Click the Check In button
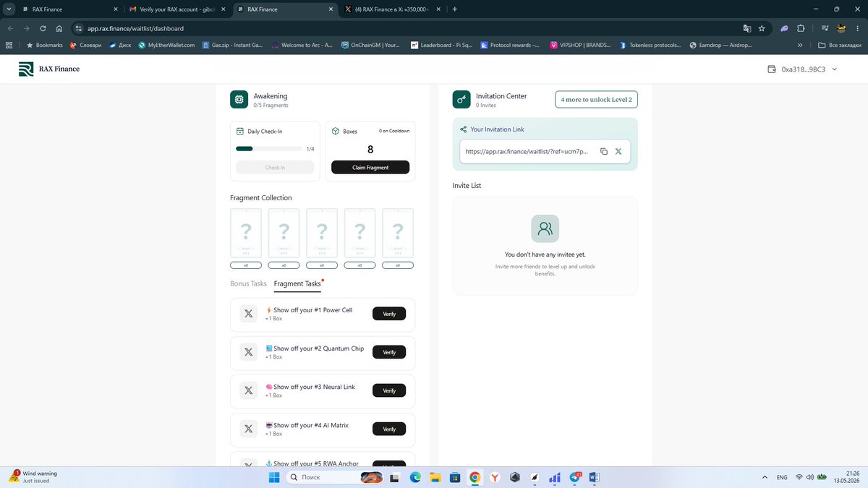The width and height of the screenshot is (868, 488). pos(275,167)
